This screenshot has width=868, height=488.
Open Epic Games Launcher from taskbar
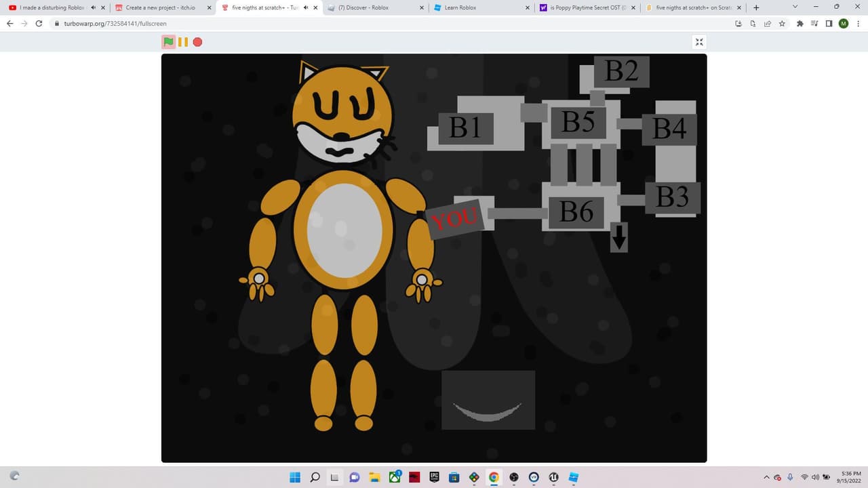[434, 477]
